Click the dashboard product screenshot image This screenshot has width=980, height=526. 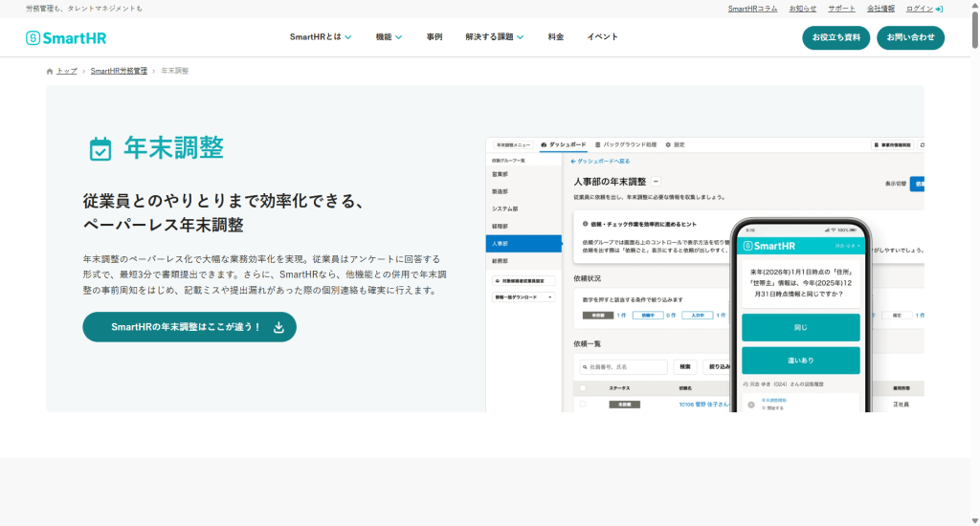coord(704,274)
